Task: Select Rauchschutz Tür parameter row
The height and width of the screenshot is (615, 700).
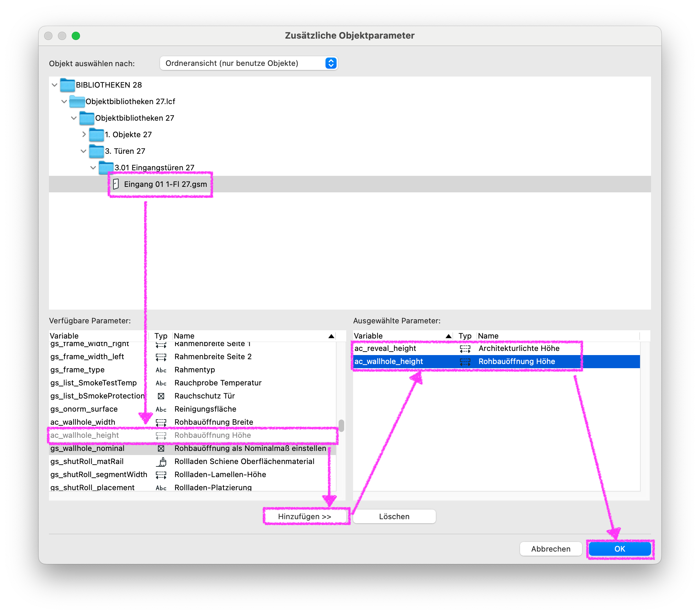Action: tap(192, 396)
